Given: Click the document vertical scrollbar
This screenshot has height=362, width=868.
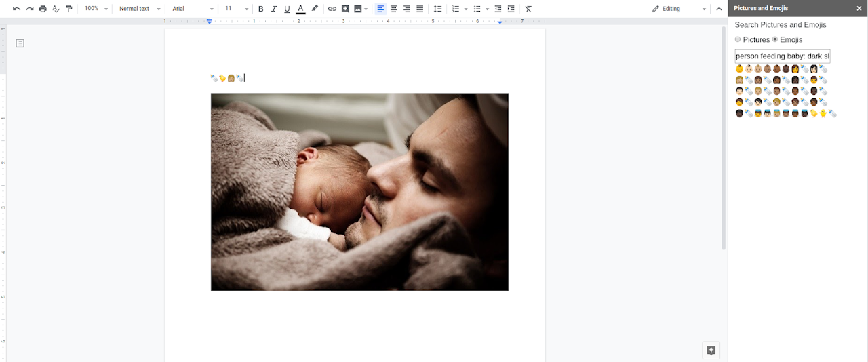Looking at the screenshot, I should click(724, 139).
